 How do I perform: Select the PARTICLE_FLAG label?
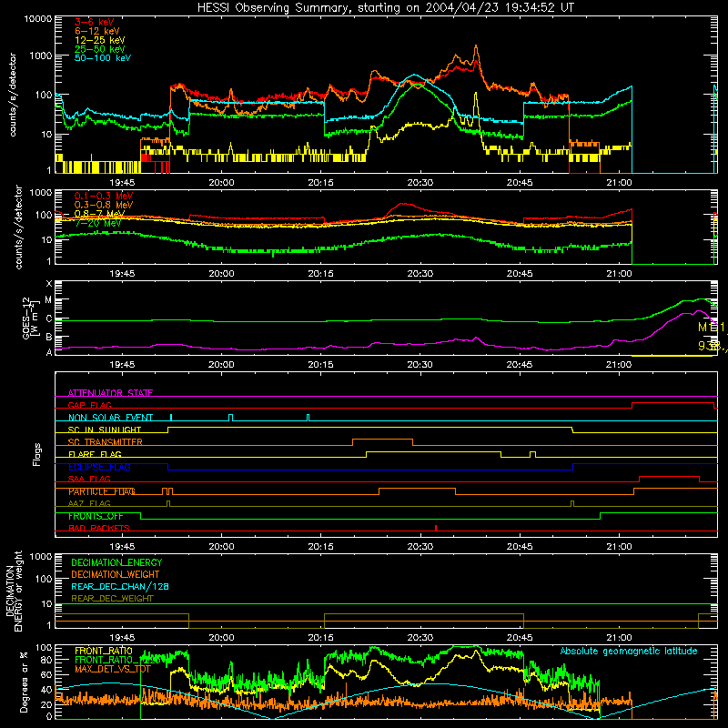[102, 491]
